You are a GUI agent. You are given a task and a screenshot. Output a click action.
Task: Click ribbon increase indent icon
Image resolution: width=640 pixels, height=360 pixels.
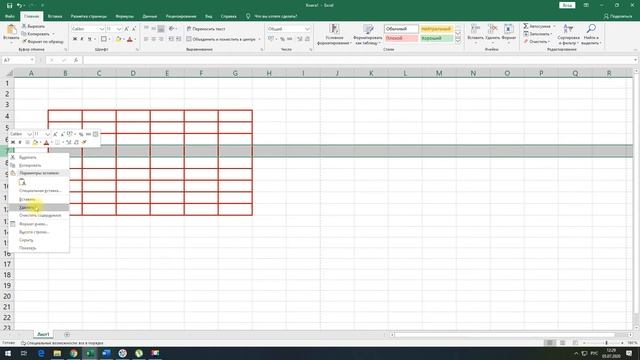[178, 39]
